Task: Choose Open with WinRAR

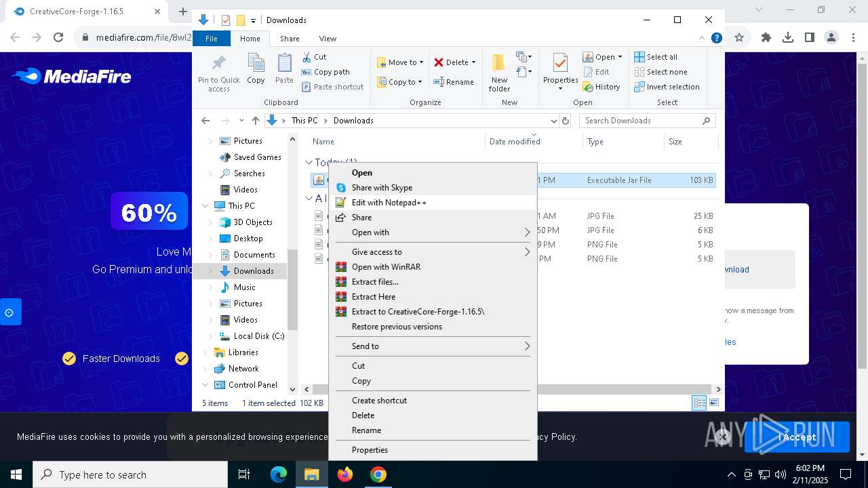Action: pyautogui.click(x=433, y=267)
